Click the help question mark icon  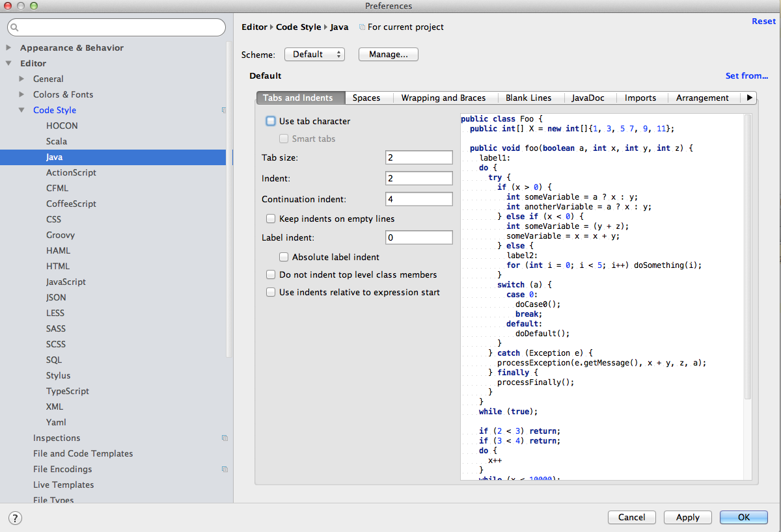click(x=15, y=518)
